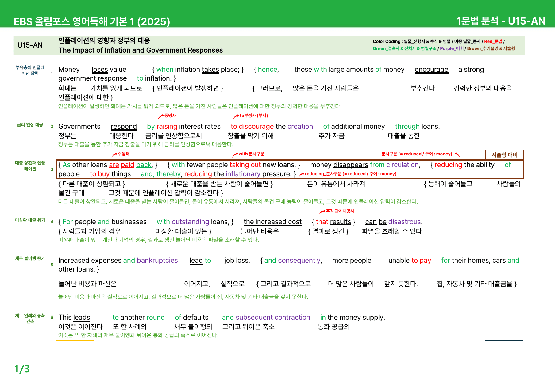Select sentence number 6 marker
Image resolution: width=555 pixels, height=392 pixels.
[52, 317]
